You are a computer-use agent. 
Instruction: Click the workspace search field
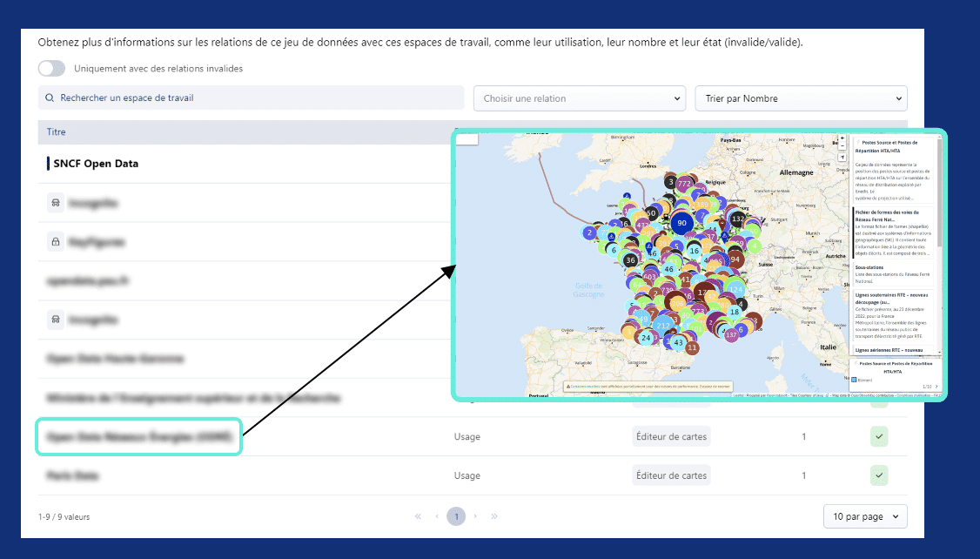point(251,98)
